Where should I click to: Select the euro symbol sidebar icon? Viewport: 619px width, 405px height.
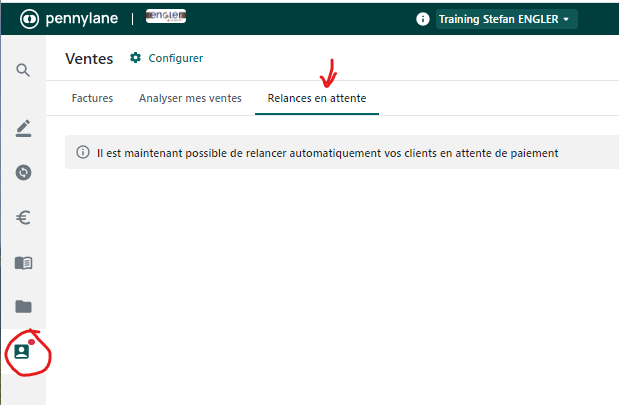(x=23, y=217)
